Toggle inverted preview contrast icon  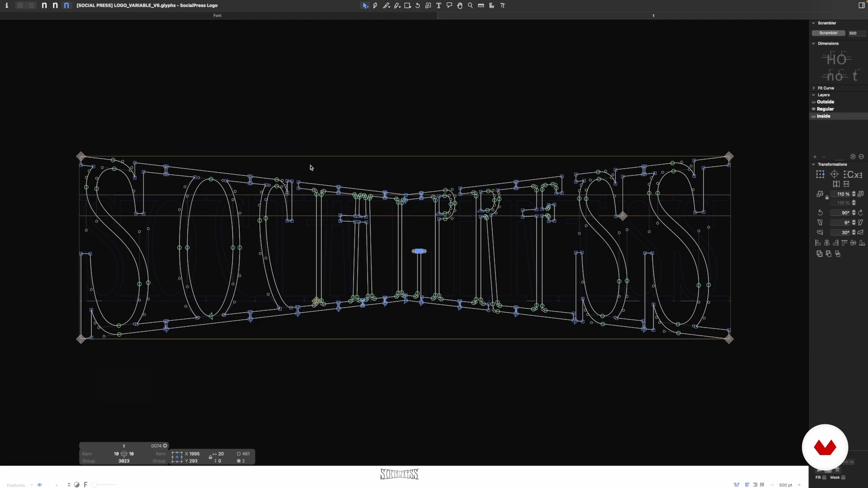click(x=77, y=485)
